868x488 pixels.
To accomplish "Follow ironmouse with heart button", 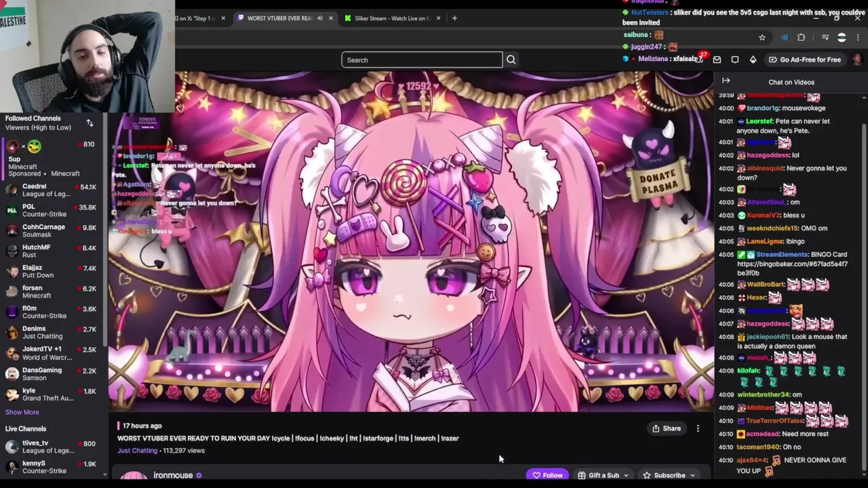I will click(548, 475).
